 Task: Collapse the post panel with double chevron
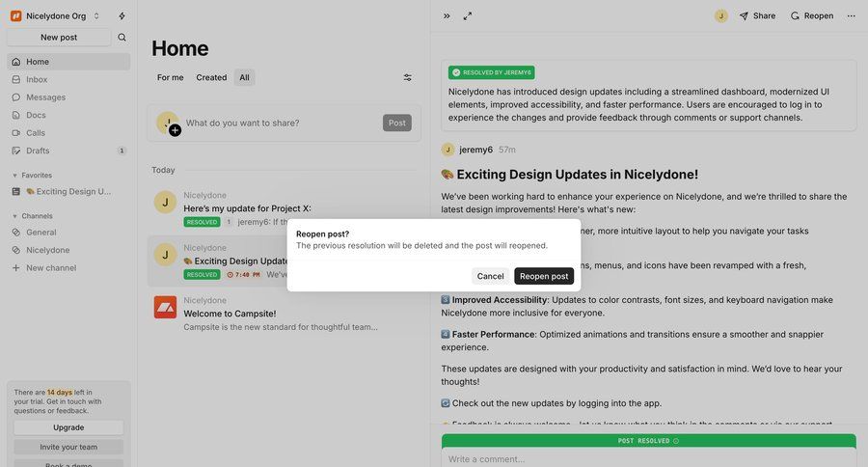pos(447,16)
